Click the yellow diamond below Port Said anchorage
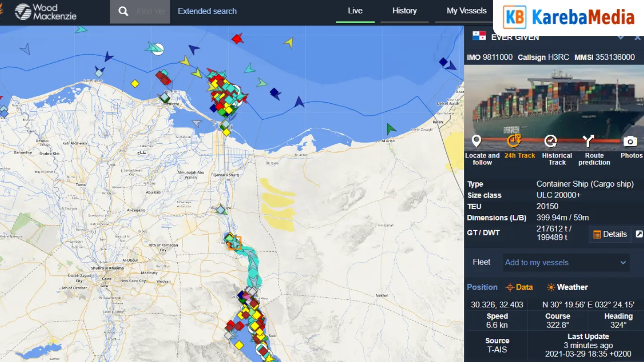Image resolution: width=644 pixels, height=362 pixels. pos(227,132)
